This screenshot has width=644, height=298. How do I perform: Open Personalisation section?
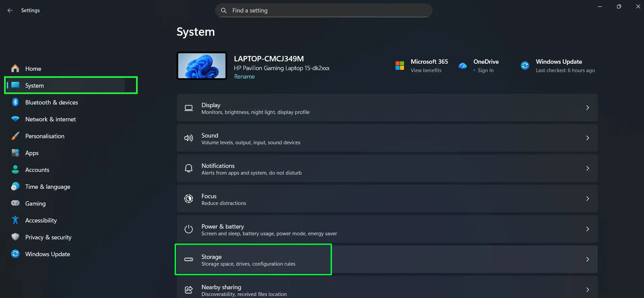pyautogui.click(x=45, y=136)
